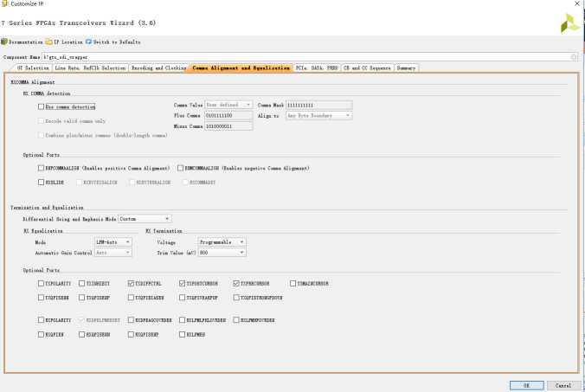This screenshot has height=392, width=585.
Task: Uncheck the TXPOSTCURSOR checkbox
Action: 182,284
